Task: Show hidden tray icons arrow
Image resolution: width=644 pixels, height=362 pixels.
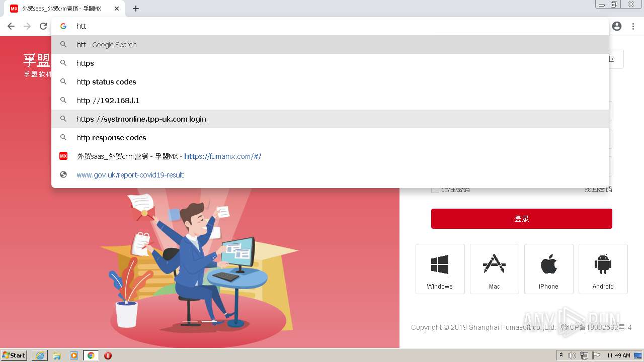Action: (x=561, y=355)
